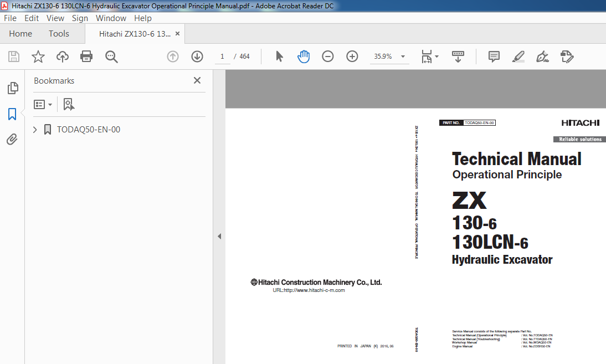The width and height of the screenshot is (606, 364).
Task: Select Hitachi ZX130-6 document tab
Action: (135, 34)
